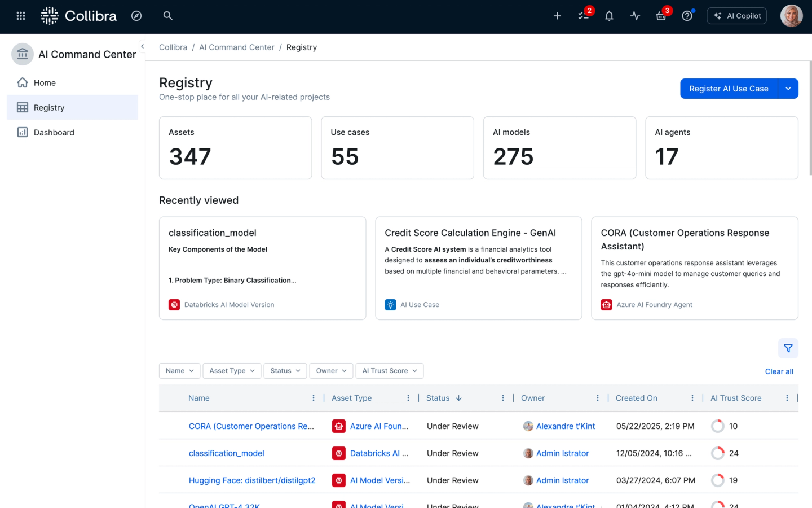The height and width of the screenshot is (508, 812).
Task: Click AI Use Case lightbulb icon
Action: 390,305
